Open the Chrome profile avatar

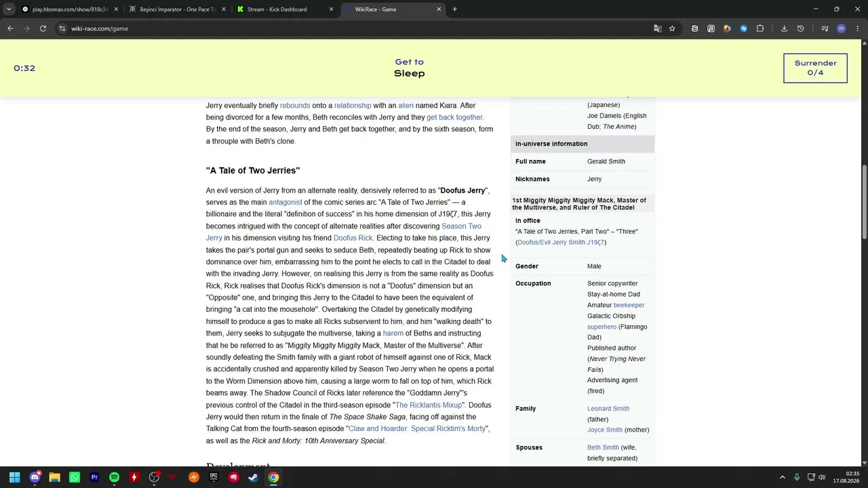point(841,28)
